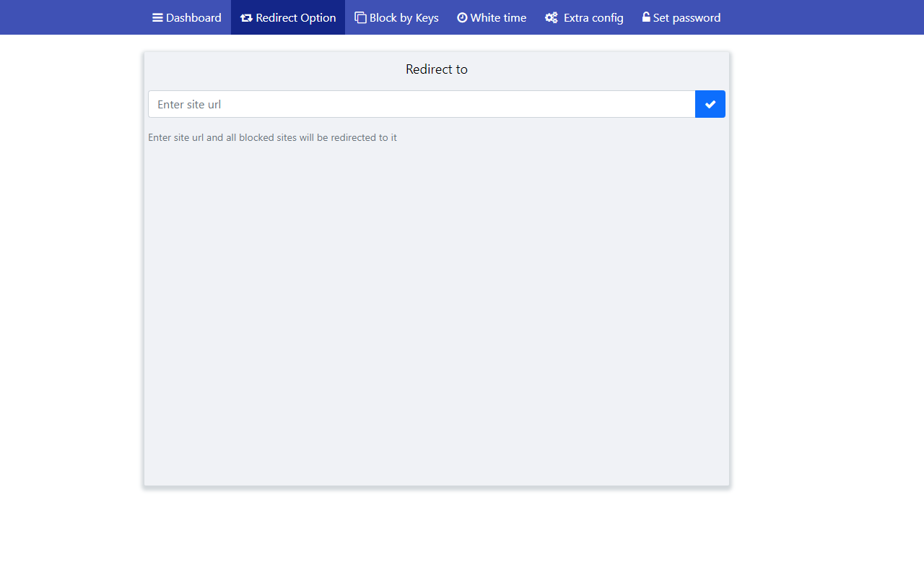This screenshot has height=578, width=924.
Task: Click the helper text about blocked sites redirection
Action: [272, 137]
